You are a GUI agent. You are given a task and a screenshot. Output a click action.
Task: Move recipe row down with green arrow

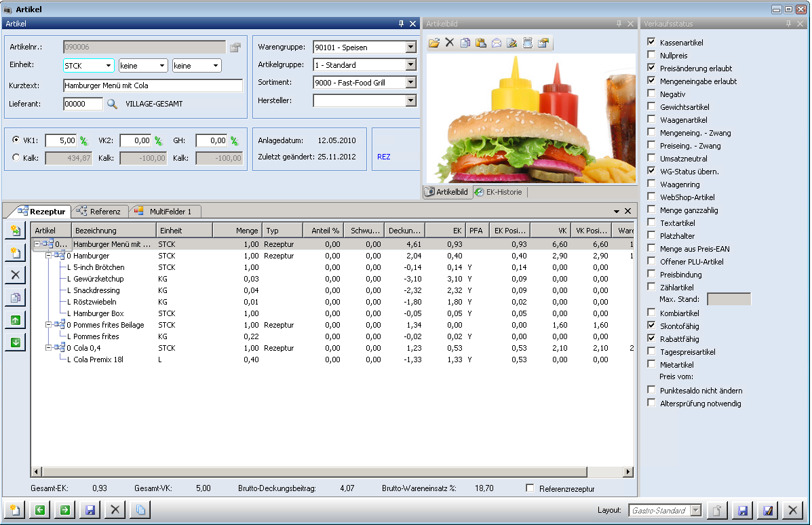point(15,343)
